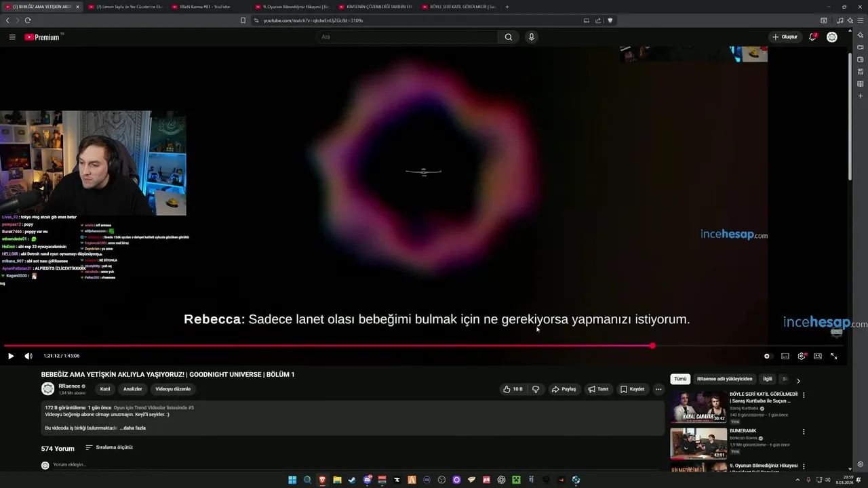The height and width of the screenshot is (488, 868).
Task: Open Brave shields lion icon
Action: point(610,20)
